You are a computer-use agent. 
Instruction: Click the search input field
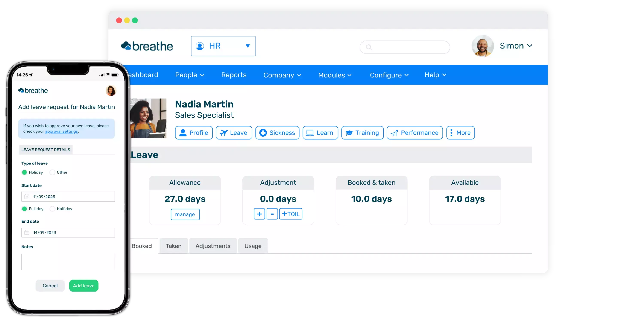[404, 47]
